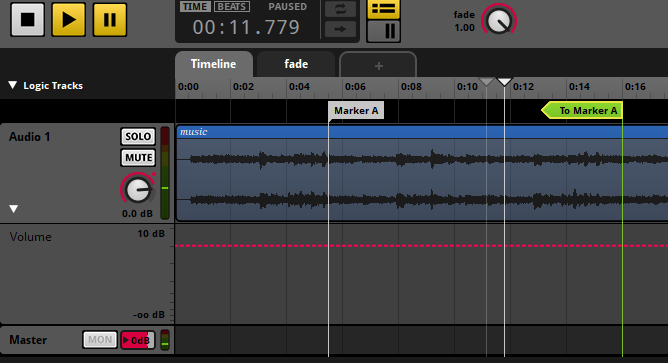The height and width of the screenshot is (363, 668).
Task: Select the To Marker A transition
Action: (x=582, y=111)
